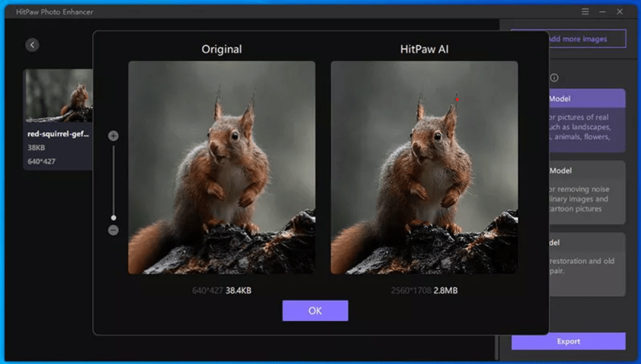This screenshot has height=364, width=641.
Task: Click the 2.8MB enhanced size text
Action: point(446,290)
